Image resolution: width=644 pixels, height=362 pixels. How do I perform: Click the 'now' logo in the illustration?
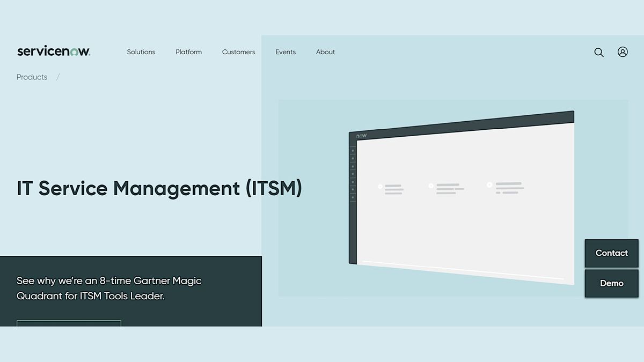click(362, 136)
